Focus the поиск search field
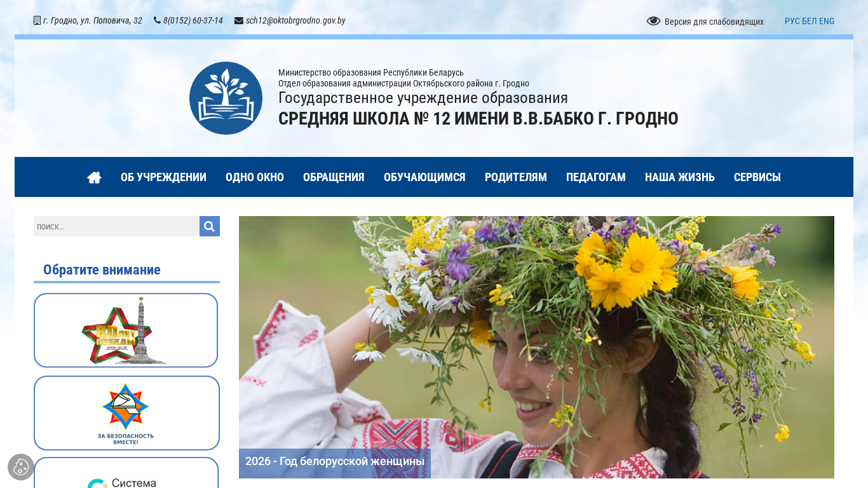The width and height of the screenshot is (868, 488). click(x=116, y=226)
